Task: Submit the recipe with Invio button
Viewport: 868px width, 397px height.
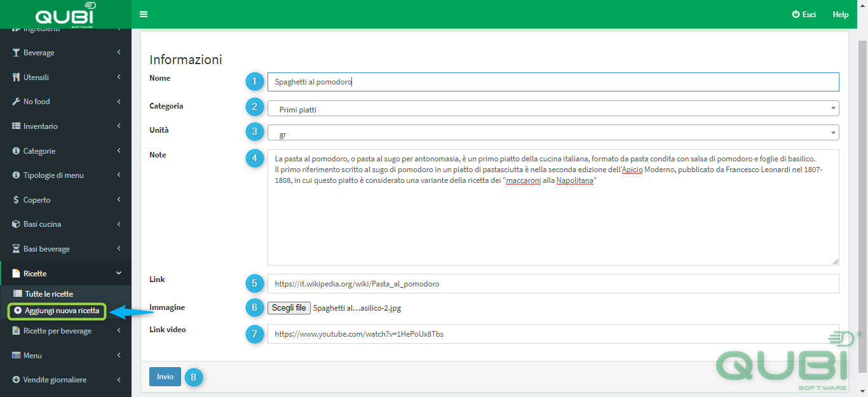Action: click(x=165, y=377)
